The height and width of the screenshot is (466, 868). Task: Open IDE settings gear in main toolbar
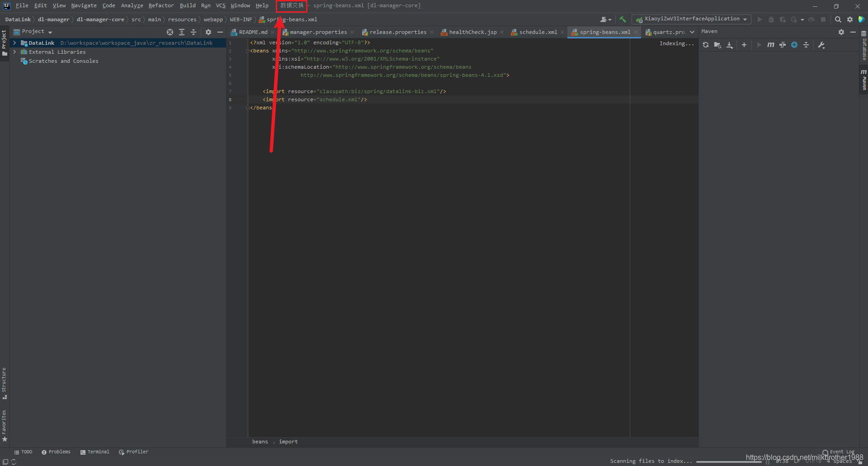coord(850,19)
